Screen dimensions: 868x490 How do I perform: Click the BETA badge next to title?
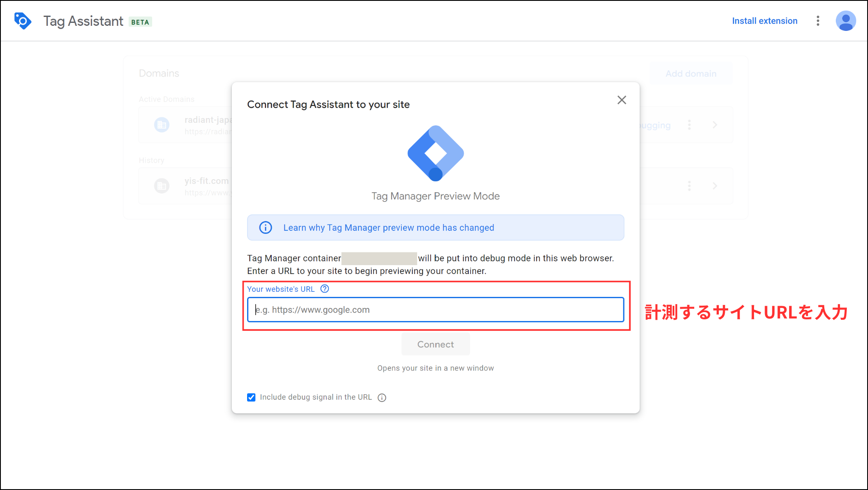tap(140, 22)
